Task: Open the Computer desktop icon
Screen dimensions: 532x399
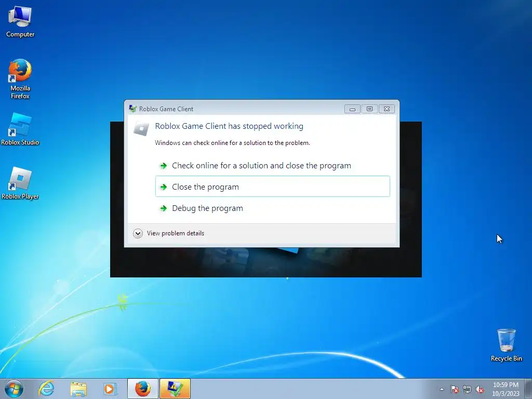Action: click(20, 22)
